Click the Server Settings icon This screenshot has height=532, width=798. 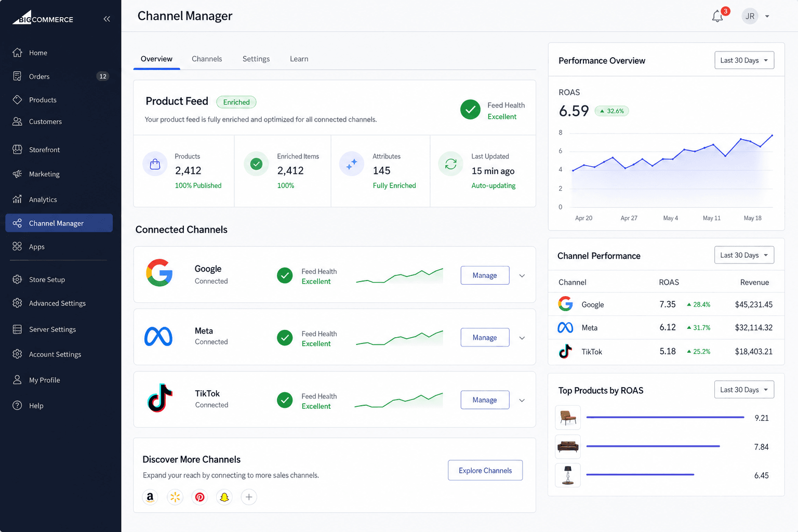click(x=17, y=329)
